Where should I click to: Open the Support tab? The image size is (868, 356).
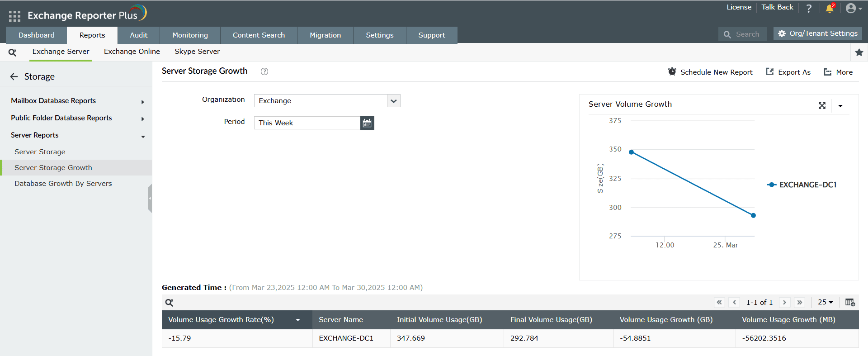[x=432, y=35]
